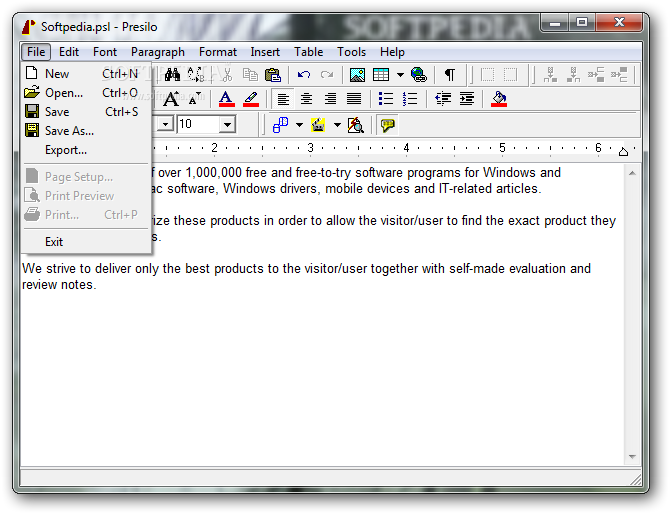Click the Insert Table grid icon
The image size is (670, 514).
(x=381, y=75)
